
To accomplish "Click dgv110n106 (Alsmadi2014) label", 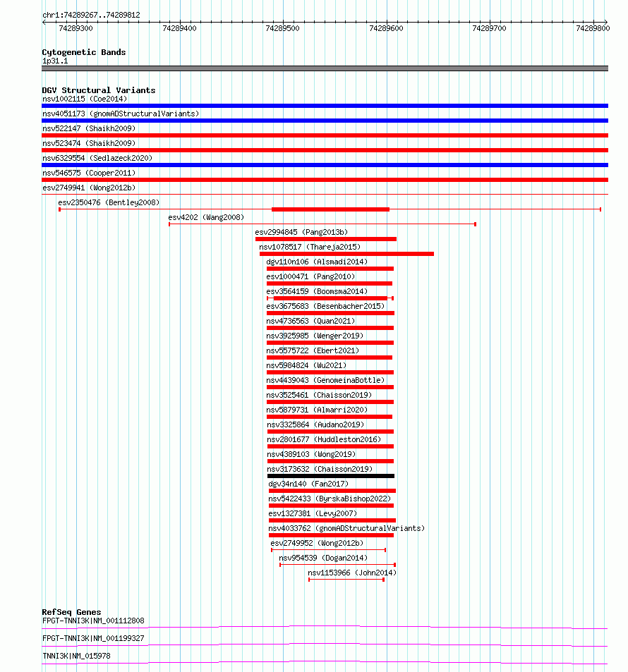I will tap(317, 262).
